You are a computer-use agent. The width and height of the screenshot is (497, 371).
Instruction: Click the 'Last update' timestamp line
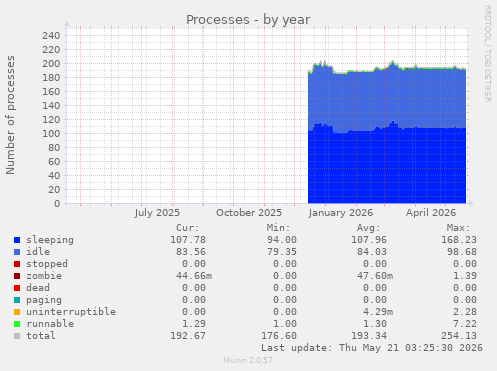click(x=372, y=348)
